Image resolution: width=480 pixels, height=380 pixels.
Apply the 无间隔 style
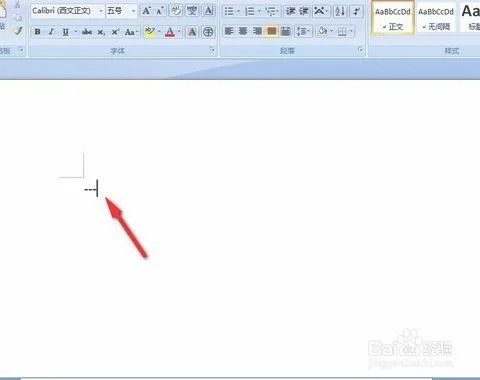tap(436, 18)
